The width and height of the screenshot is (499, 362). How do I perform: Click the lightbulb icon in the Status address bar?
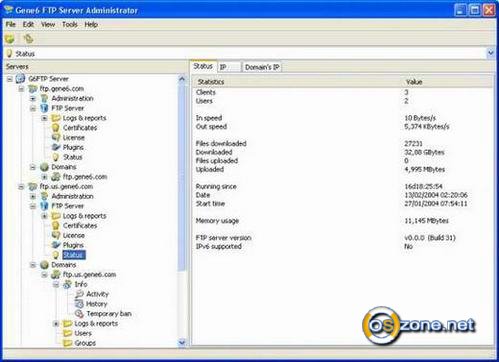click(9, 54)
